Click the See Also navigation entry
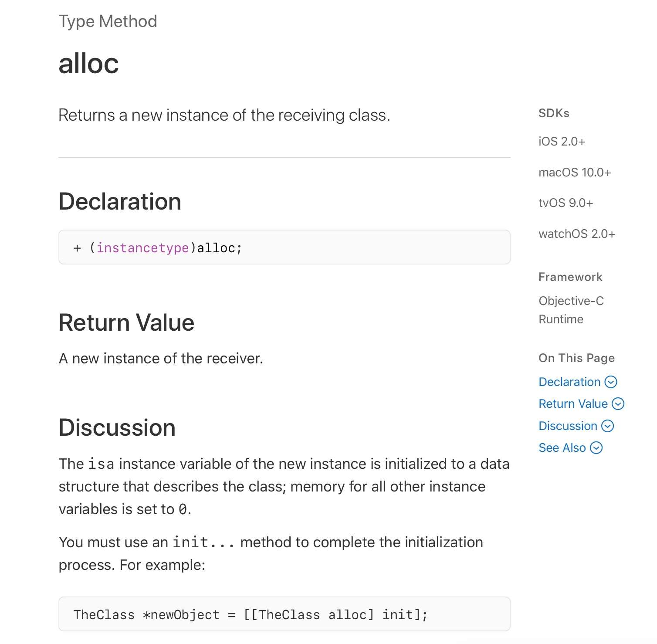Screen dimensions: 657x644 [562, 447]
